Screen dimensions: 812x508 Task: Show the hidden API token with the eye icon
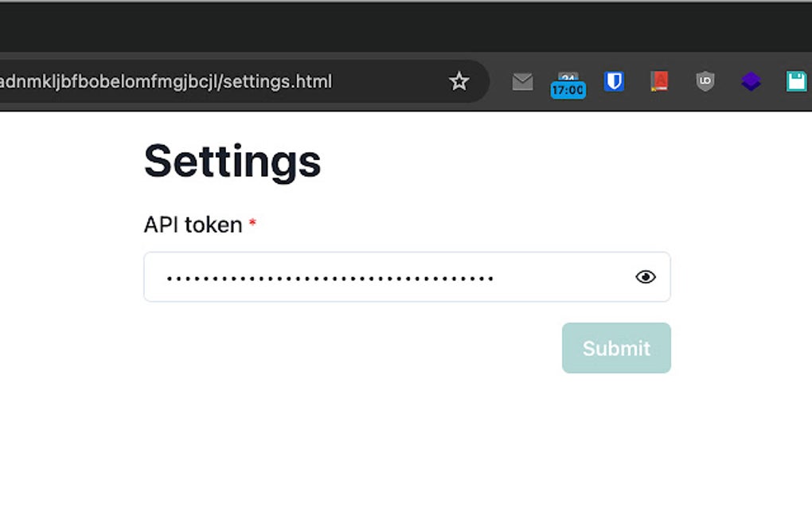(646, 277)
